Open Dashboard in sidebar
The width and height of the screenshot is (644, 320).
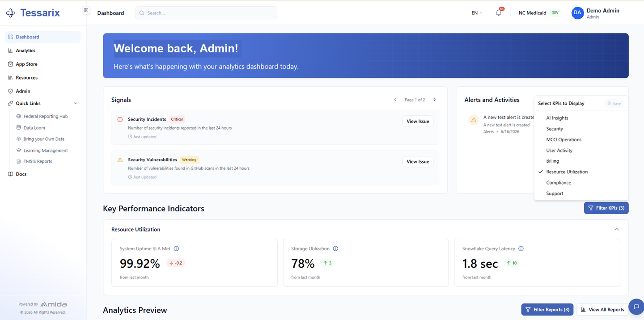coord(43,37)
